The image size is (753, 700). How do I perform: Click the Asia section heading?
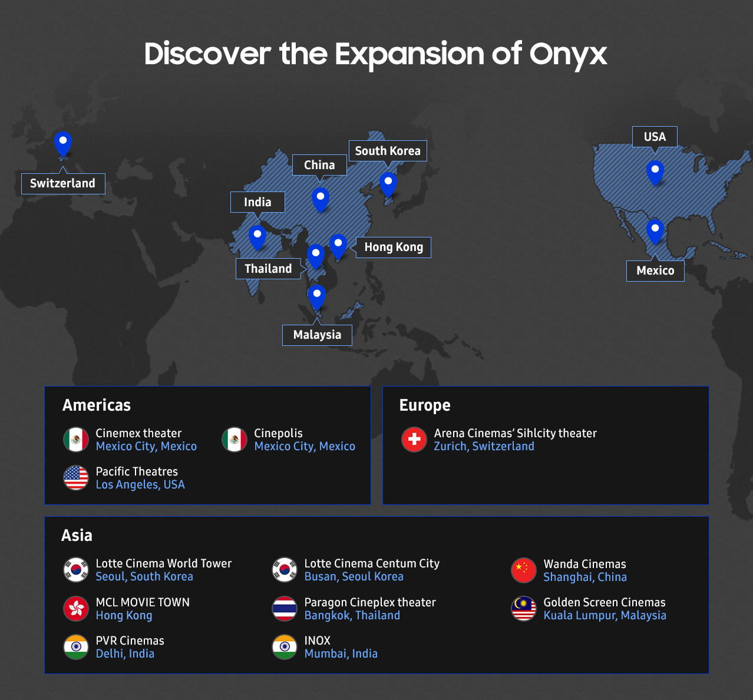tap(77, 536)
